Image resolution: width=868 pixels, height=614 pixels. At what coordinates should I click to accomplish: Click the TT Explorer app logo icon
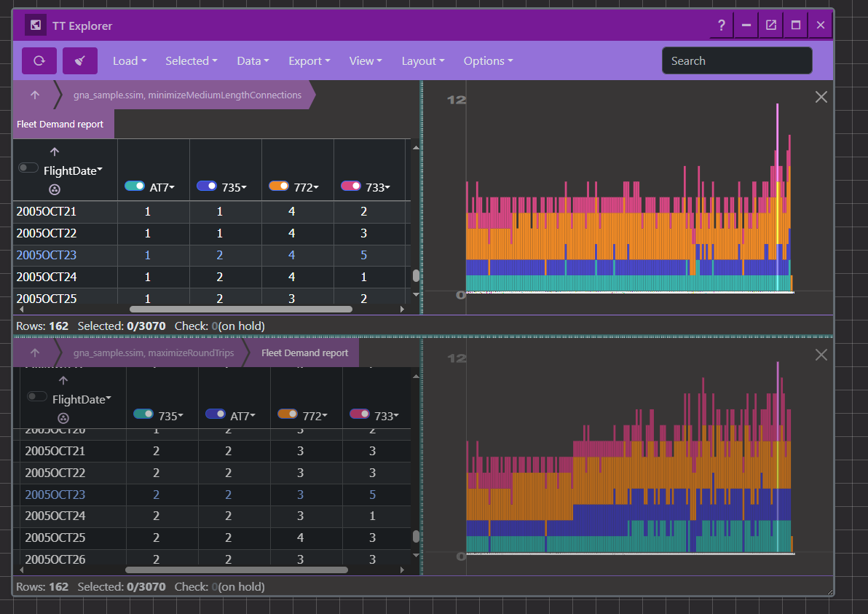tap(36, 25)
